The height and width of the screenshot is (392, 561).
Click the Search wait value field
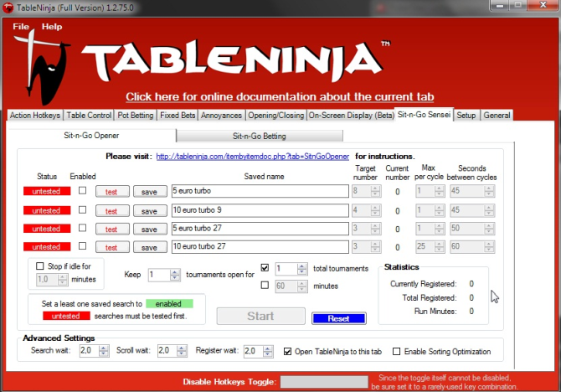pos(90,350)
